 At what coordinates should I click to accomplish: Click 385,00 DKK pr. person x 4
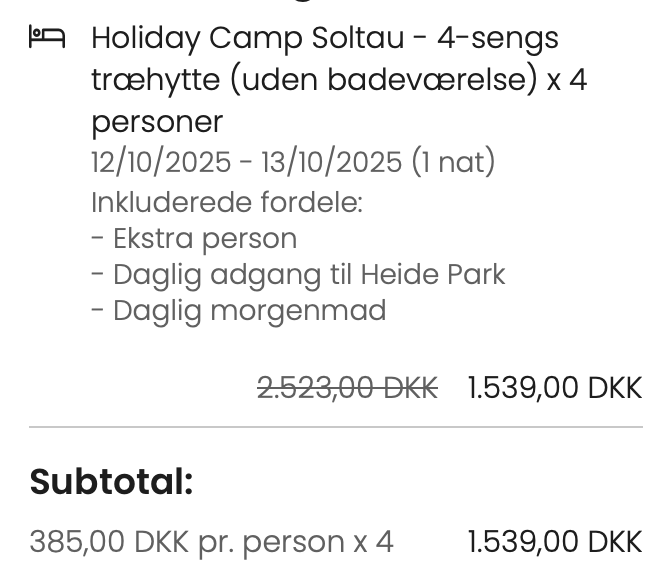(x=211, y=542)
